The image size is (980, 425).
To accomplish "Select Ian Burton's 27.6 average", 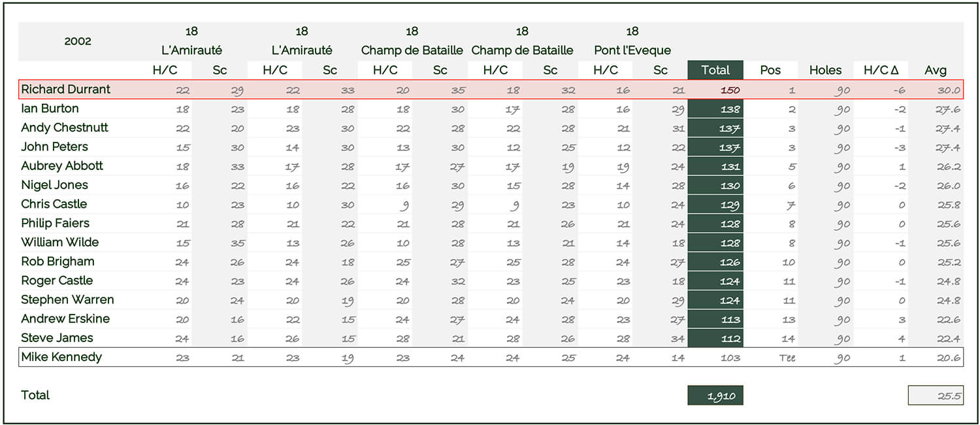I will (949, 109).
